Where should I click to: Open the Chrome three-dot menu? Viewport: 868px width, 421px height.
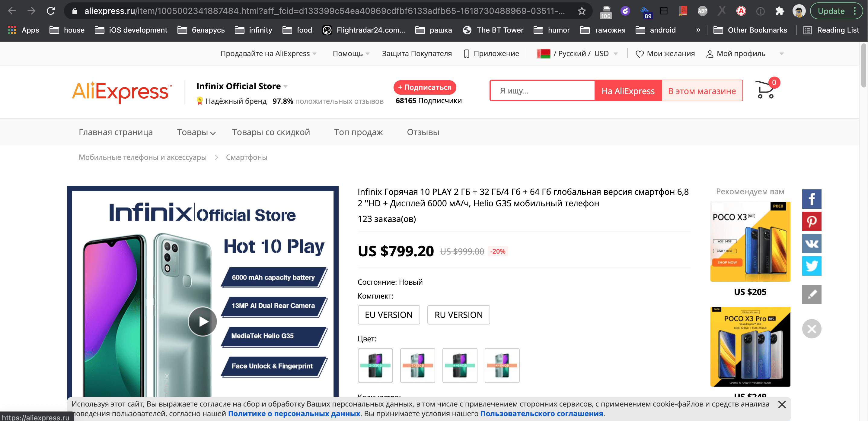tap(855, 11)
